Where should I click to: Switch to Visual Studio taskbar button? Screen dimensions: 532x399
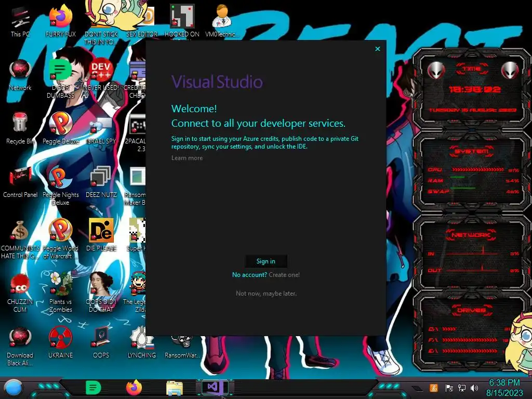[215, 387]
